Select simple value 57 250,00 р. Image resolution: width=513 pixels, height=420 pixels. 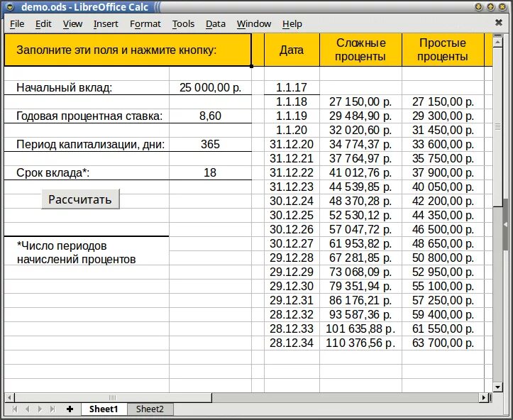[443, 300]
